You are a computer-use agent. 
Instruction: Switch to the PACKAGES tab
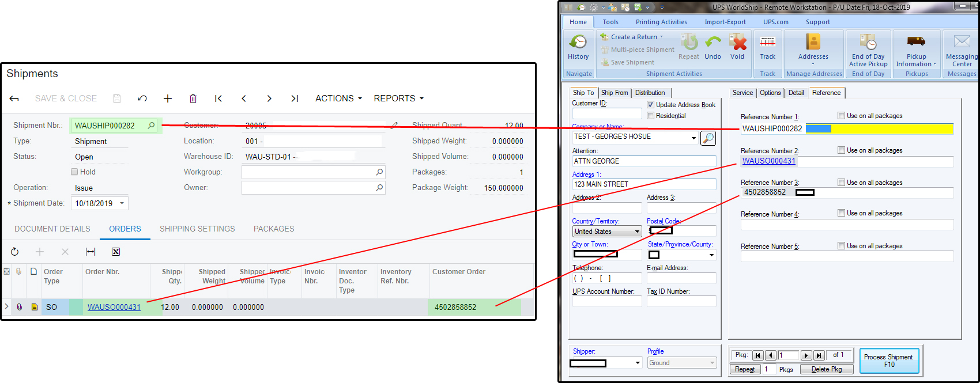pyautogui.click(x=274, y=229)
